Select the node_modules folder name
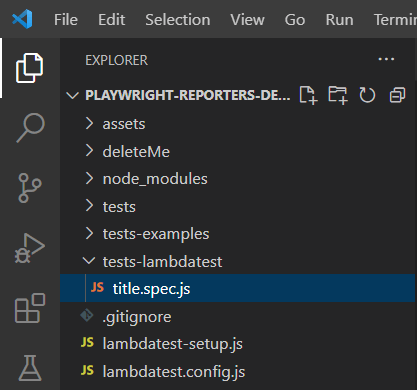The height and width of the screenshot is (390, 417). pos(155,179)
